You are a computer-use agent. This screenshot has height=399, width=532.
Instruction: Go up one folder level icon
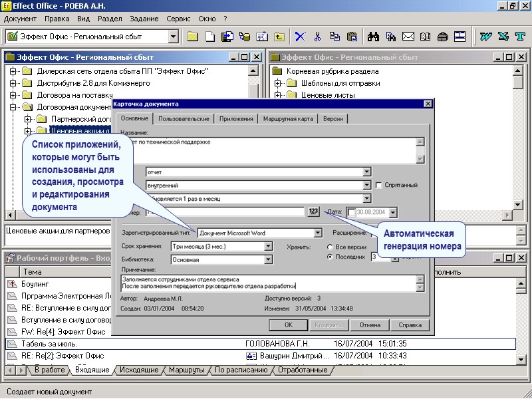pyautogui.click(x=279, y=37)
